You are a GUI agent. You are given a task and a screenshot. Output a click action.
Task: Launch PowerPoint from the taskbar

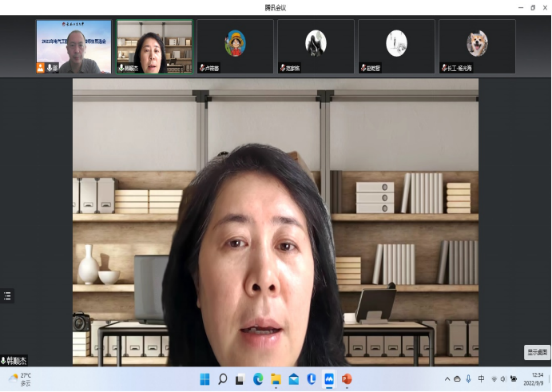point(347,379)
